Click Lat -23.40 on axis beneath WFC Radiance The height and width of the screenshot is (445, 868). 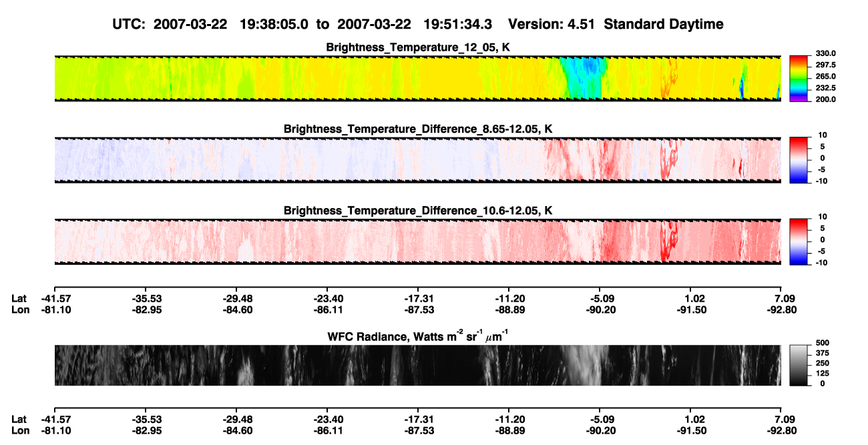327,419
